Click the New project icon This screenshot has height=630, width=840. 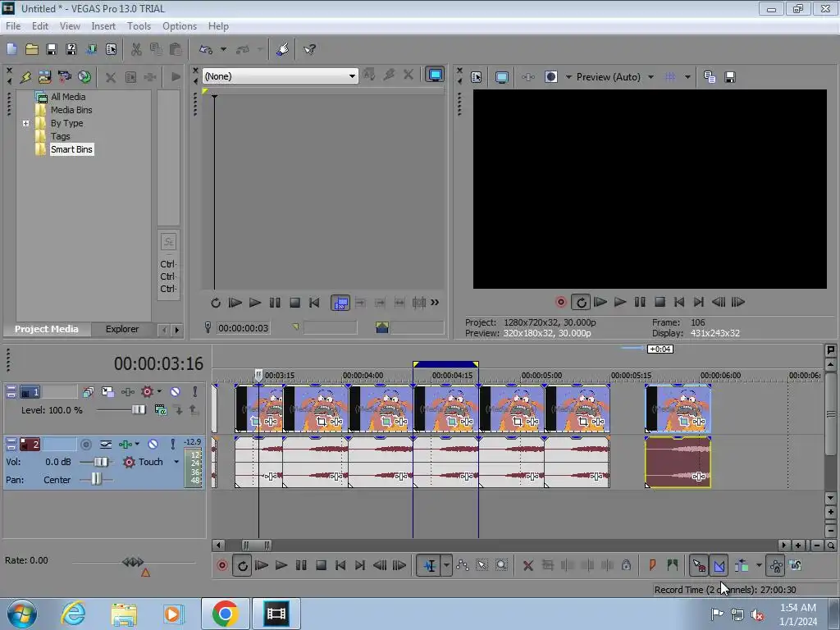click(11, 49)
